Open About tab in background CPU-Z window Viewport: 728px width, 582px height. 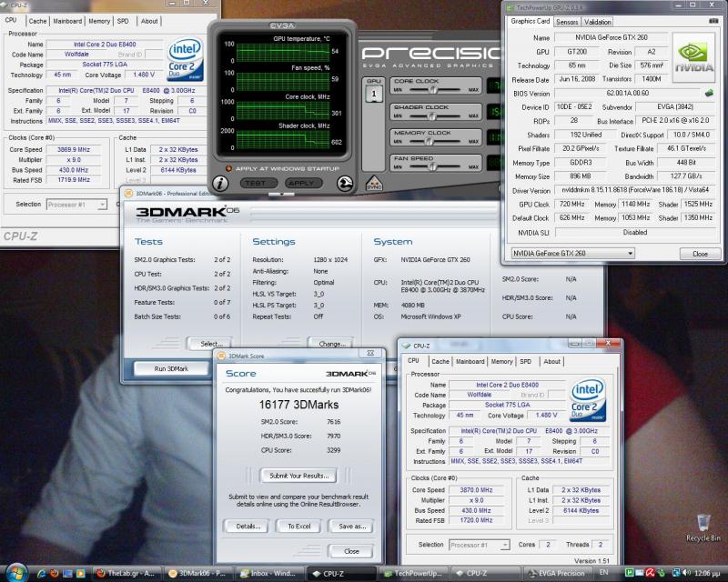click(x=149, y=21)
